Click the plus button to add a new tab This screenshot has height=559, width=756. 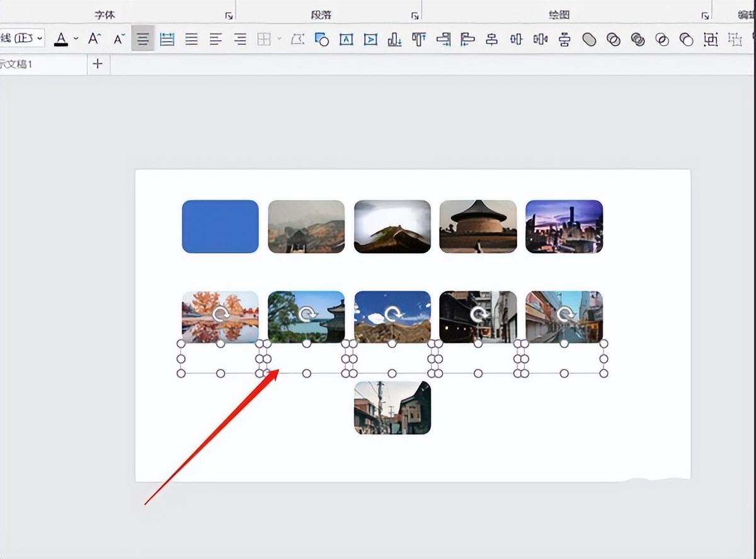tap(98, 64)
